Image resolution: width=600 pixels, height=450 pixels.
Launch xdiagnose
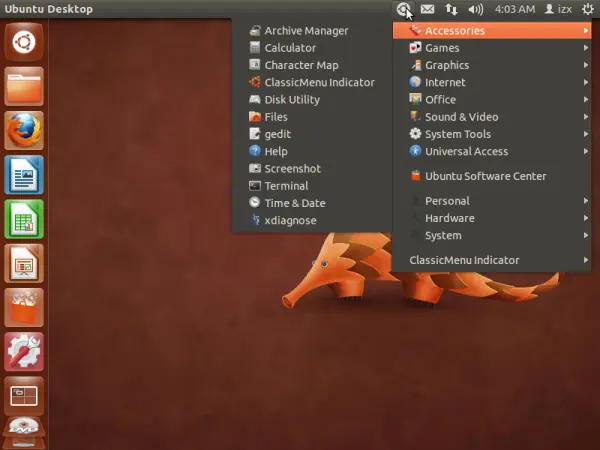point(311,220)
